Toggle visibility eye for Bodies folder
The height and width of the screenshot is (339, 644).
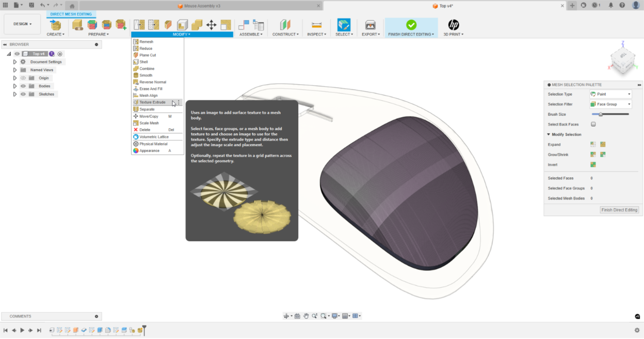23,86
